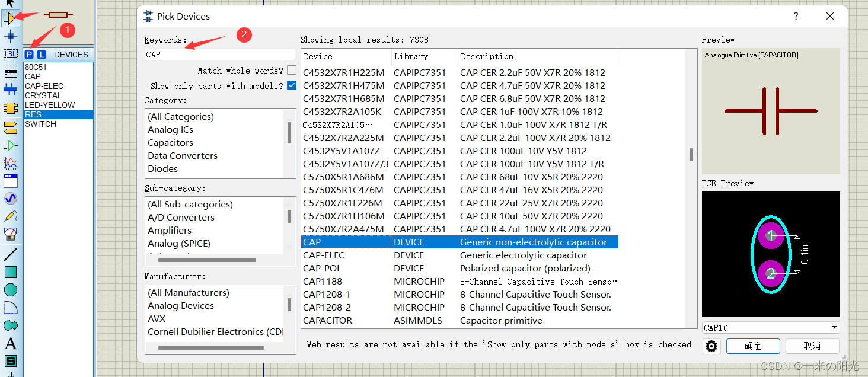Select the 2D closed path tool
Screen dimensions: 868x377
click(x=11, y=325)
